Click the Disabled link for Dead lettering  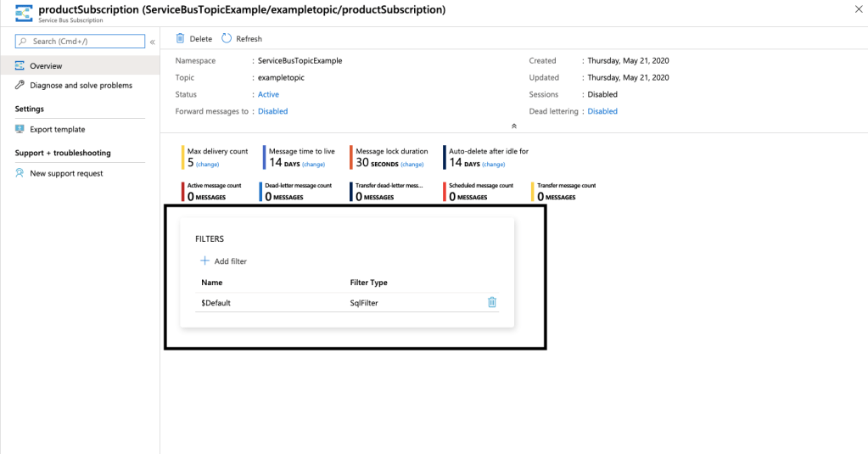tap(602, 111)
